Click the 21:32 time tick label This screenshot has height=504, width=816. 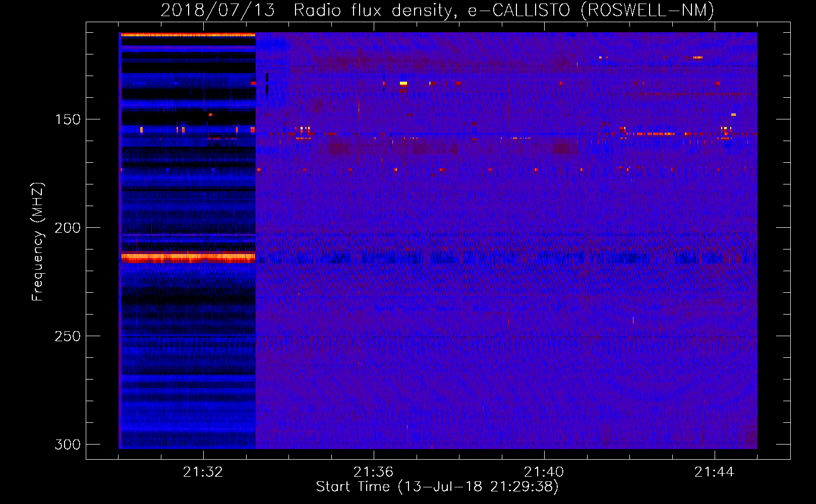coord(203,472)
